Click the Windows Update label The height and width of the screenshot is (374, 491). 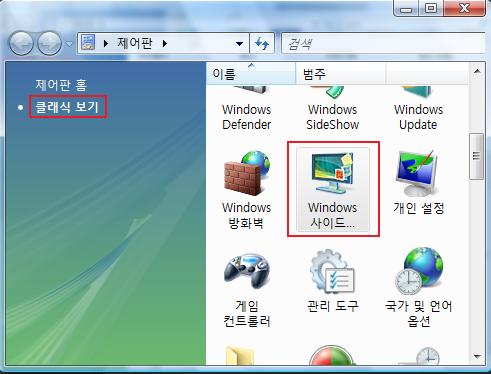click(418, 117)
